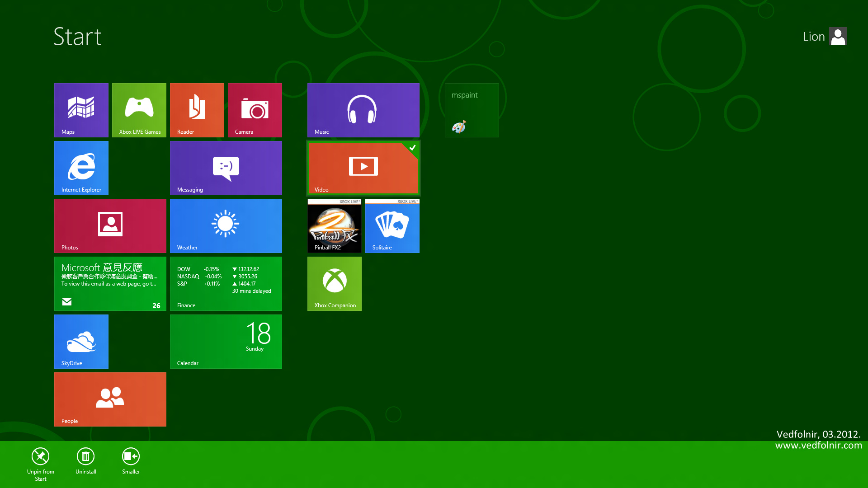The width and height of the screenshot is (868, 488).
Task: Launch the Solitaire tile
Action: click(392, 226)
